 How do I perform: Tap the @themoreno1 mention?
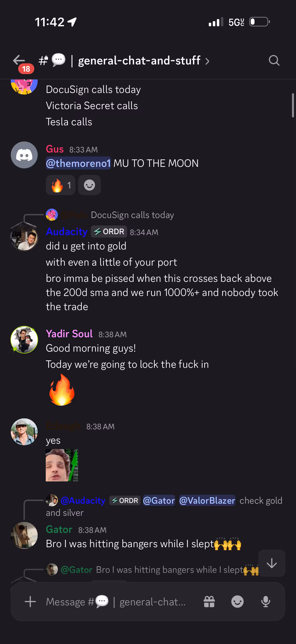tap(78, 163)
